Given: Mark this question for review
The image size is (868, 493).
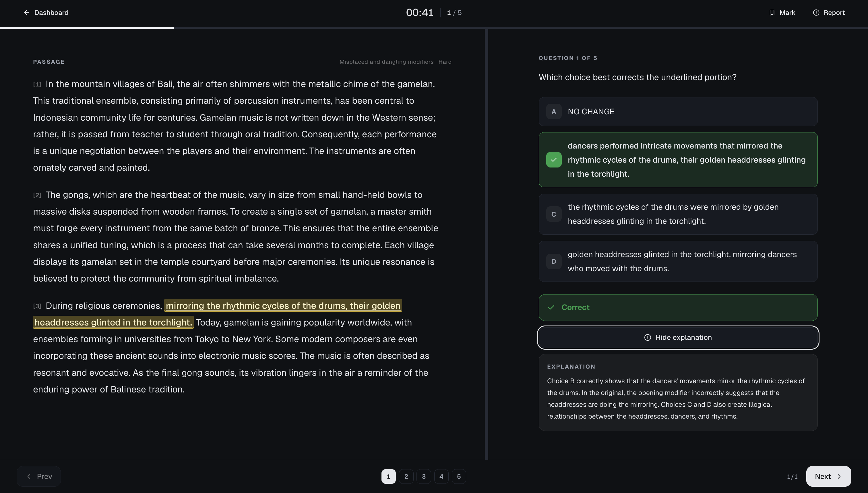Looking at the screenshot, I should [782, 13].
